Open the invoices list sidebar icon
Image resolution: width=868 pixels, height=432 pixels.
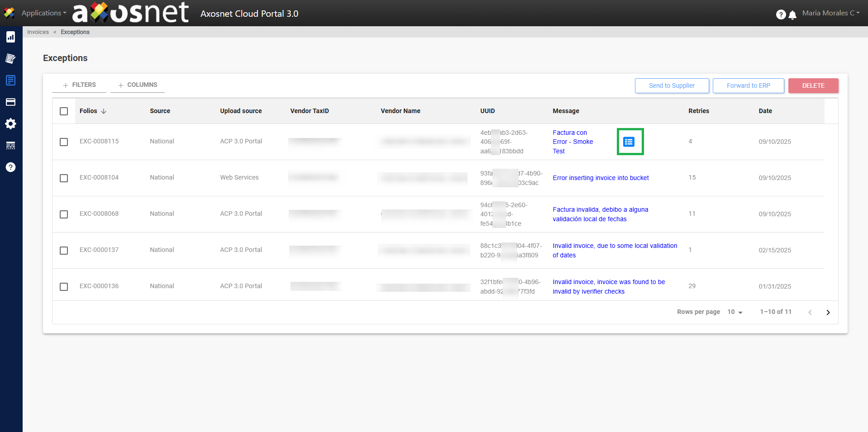(x=11, y=80)
